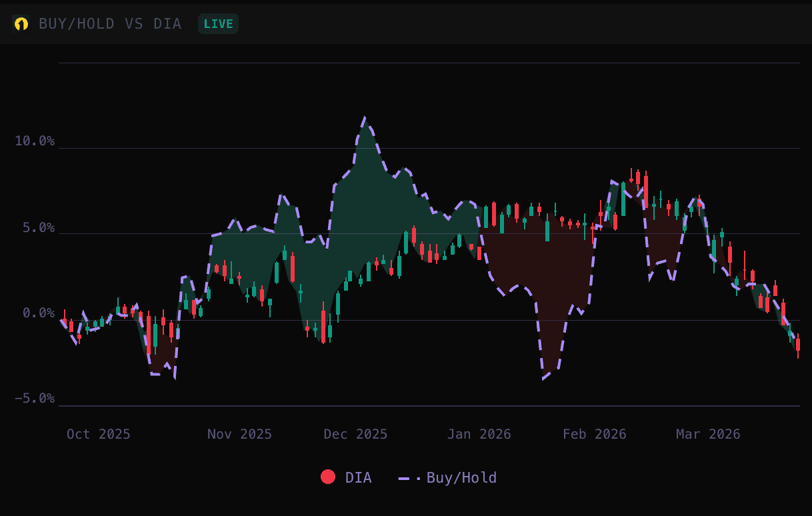
Task: Open the BUY/HOLD VS DIA title menu
Action: point(109,23)
